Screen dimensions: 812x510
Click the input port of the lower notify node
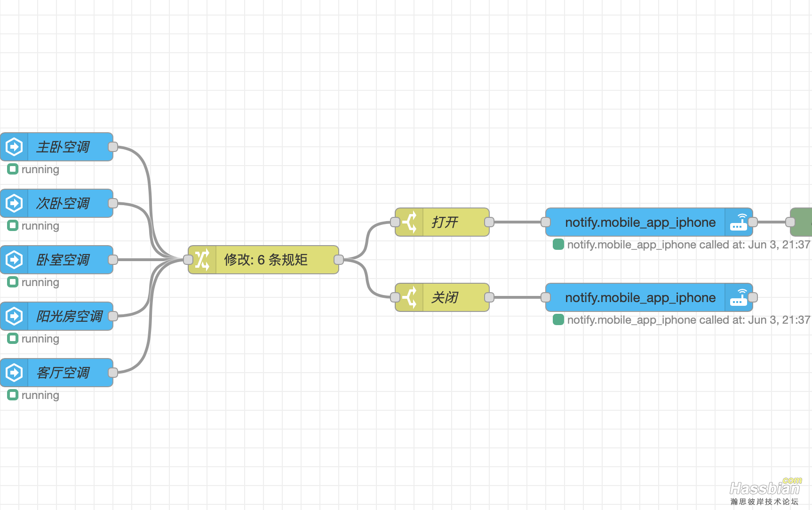pos(546,297)
